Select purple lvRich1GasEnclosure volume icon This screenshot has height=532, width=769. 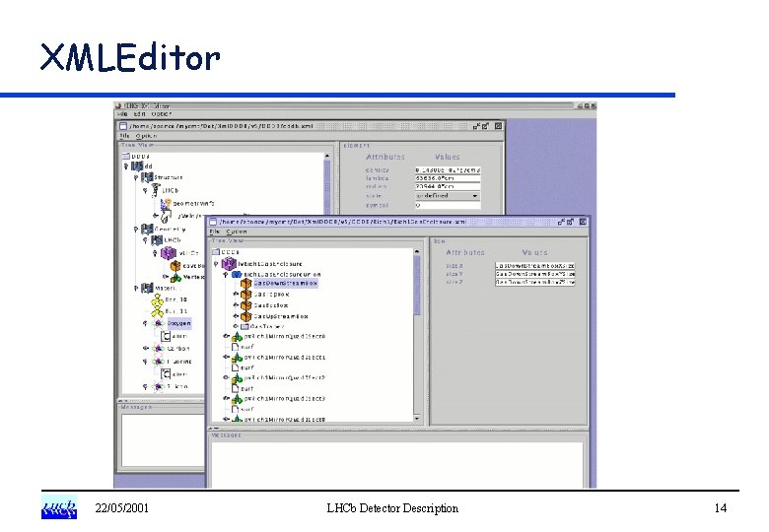pos(229,264)
